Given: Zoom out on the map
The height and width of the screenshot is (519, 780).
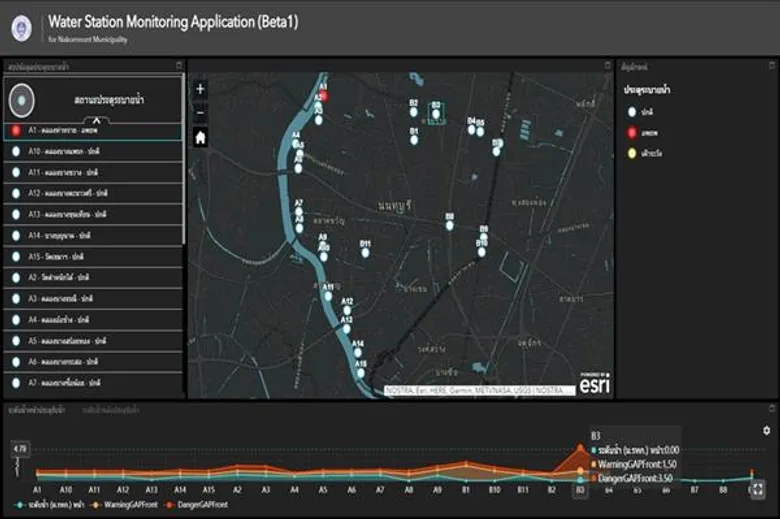Looking at the screenshot, I should (200, 113).
